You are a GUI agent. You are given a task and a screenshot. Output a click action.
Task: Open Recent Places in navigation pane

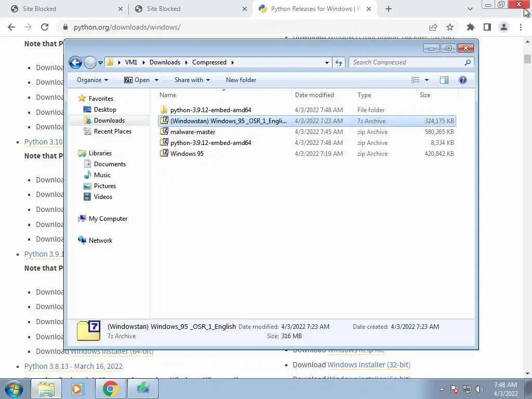point(112,131)
